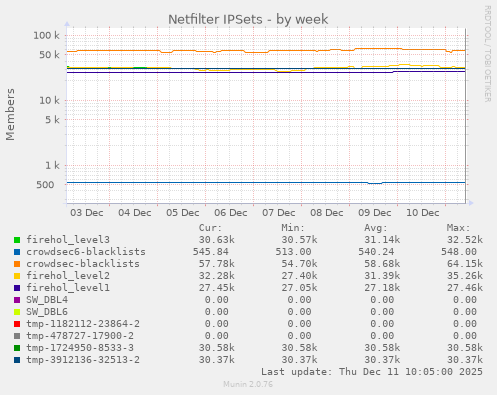Select the tmp-1724950-8533-3 legend label
The height and width of the screenshot is (395, 497).
[x=80, y=348]
